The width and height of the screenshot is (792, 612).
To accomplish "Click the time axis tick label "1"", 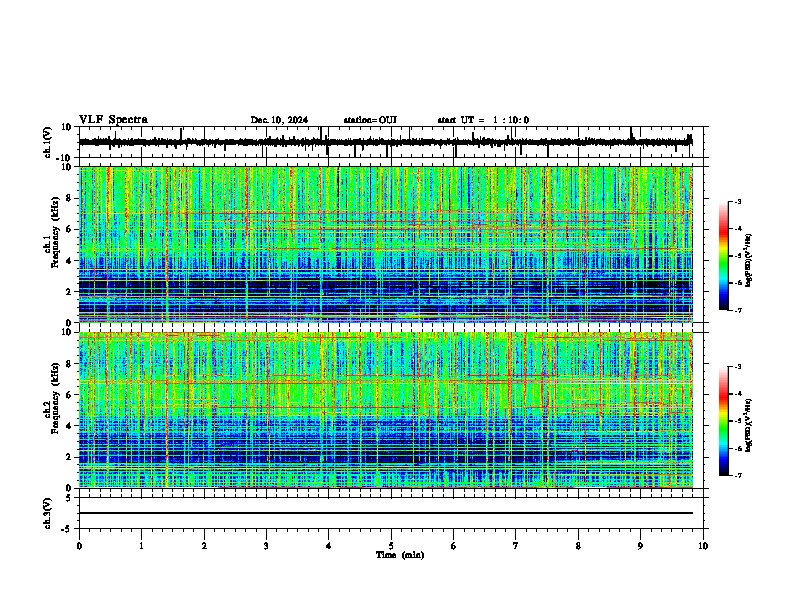I will [x=141, y=546].
